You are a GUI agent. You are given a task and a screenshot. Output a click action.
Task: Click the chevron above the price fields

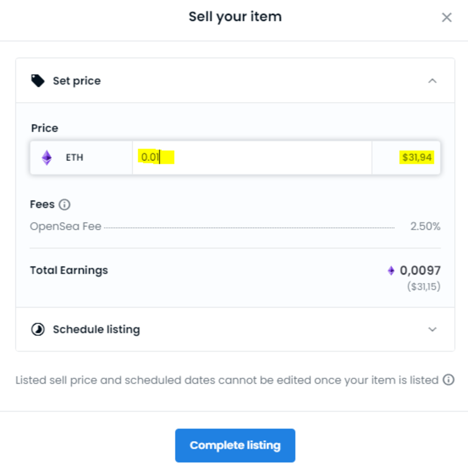(x=433, y=81)
